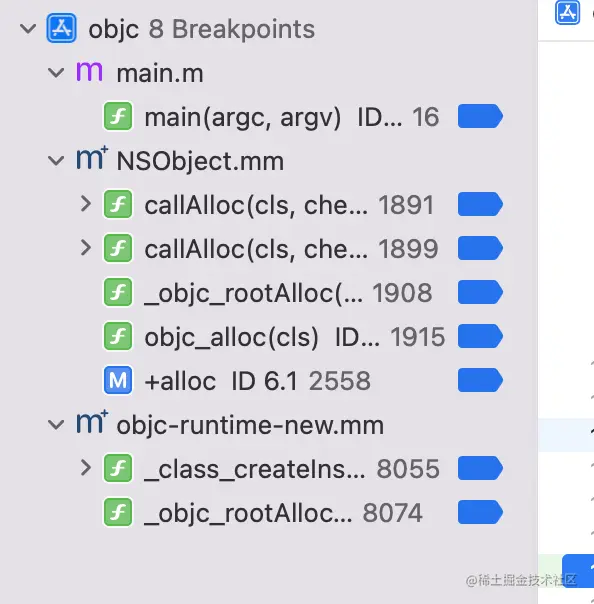Viewport: 594px width, 604px height.
Task: Toggle the +alloc line 2558 breakpoint indicator
Action: click(x=480, y=380)
